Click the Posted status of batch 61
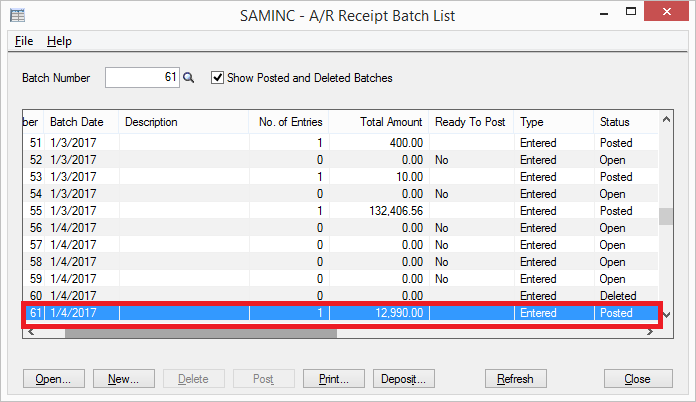This screenshot has height=402, width=696. click(x=616, y=313)
